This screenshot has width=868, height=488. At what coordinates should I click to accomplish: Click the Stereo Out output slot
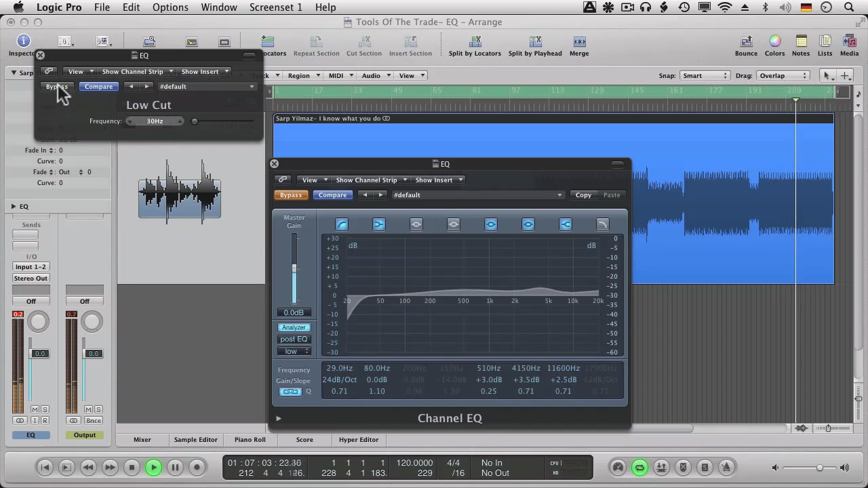[31, 279]
